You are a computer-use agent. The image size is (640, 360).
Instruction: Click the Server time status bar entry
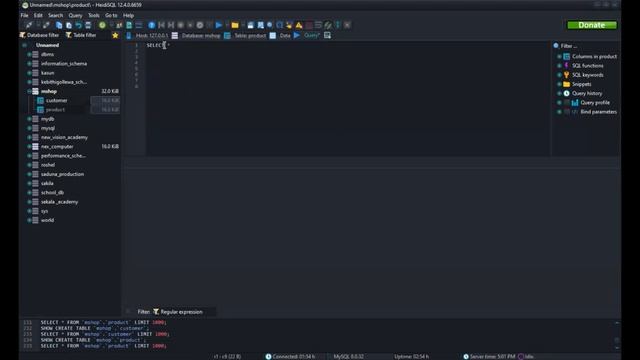(x=489, y=357)
